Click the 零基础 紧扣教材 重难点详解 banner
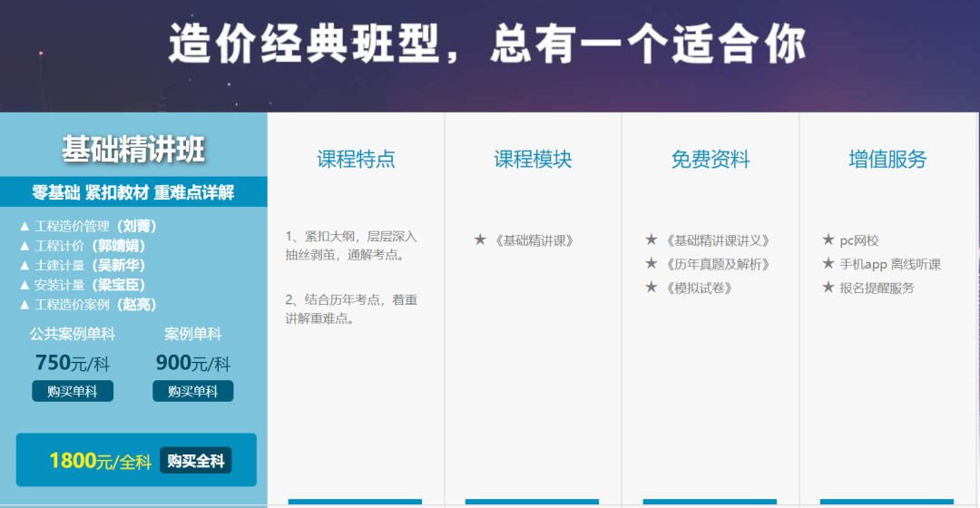 (133, 192)
